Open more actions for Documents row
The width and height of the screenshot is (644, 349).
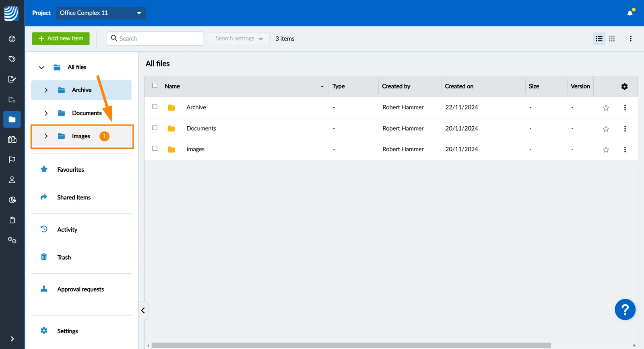coord(625,129)
